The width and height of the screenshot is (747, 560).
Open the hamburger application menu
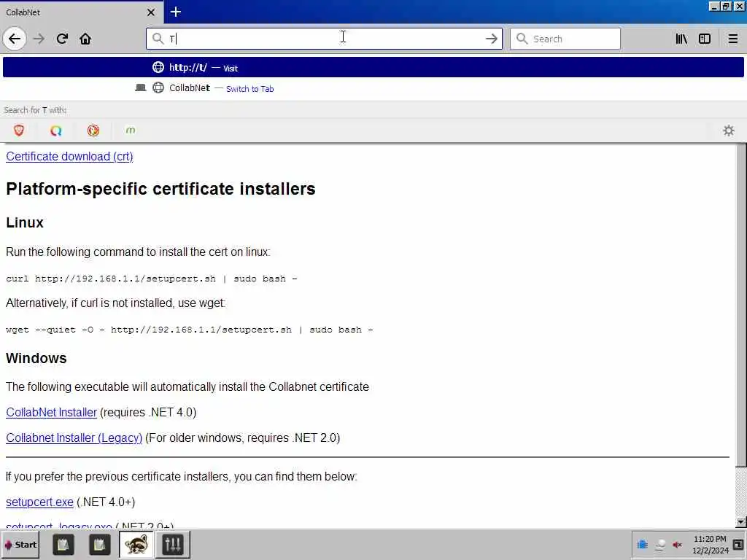click(732, 39)
